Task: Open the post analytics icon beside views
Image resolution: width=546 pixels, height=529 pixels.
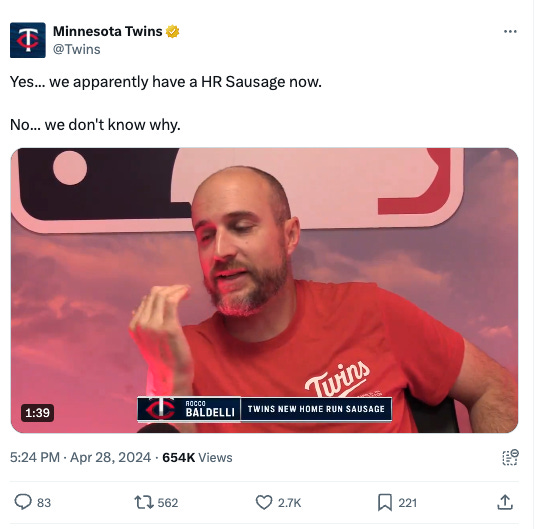Action: click(x=510, y=457)
